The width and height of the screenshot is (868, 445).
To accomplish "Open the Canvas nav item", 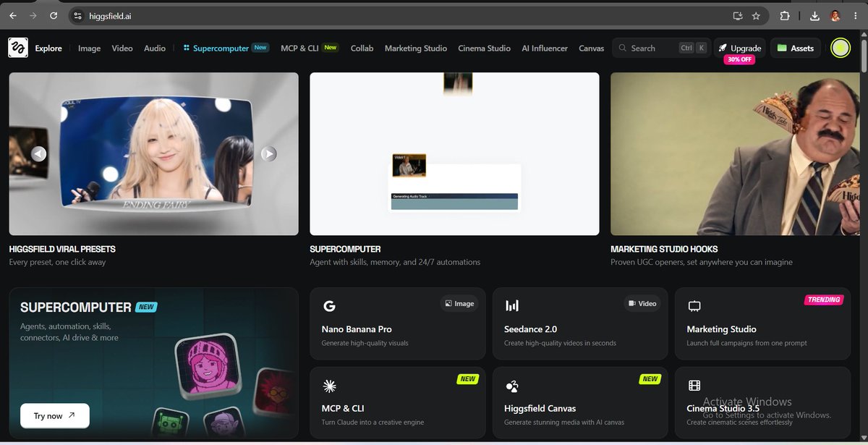I will 591,48.
